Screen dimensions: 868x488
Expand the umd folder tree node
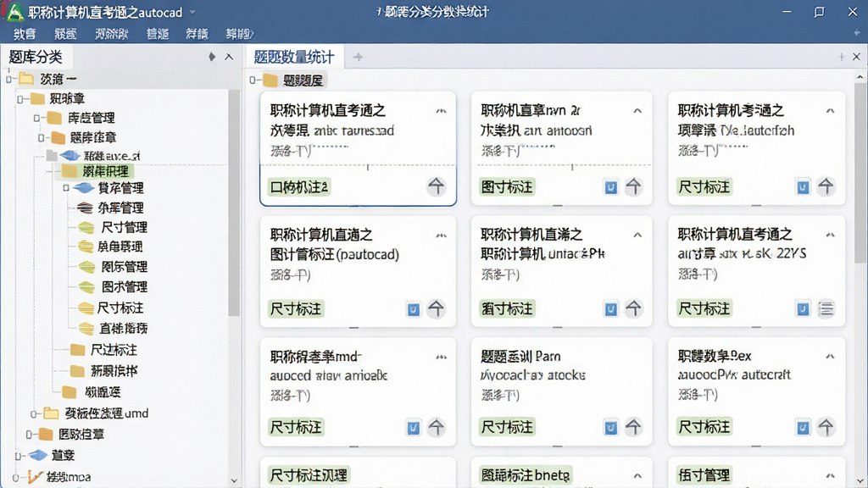(34, 413)
